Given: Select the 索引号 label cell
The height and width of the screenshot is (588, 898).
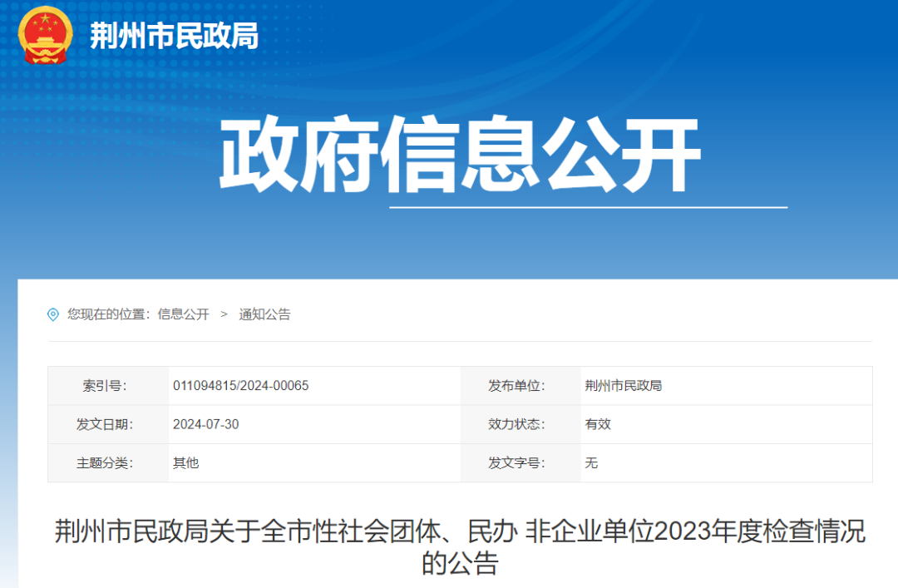Looking at the screenshot, I should [108, 386].
